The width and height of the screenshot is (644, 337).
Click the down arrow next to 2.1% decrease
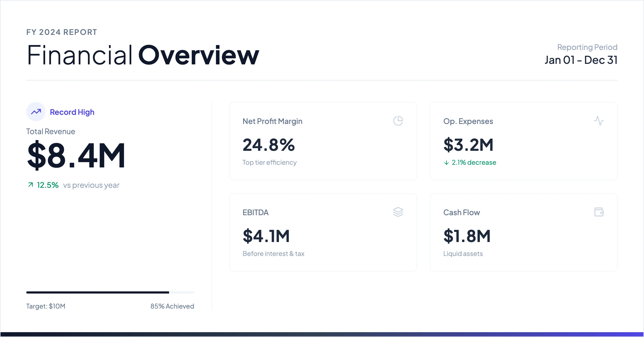[x=447, y=163]
